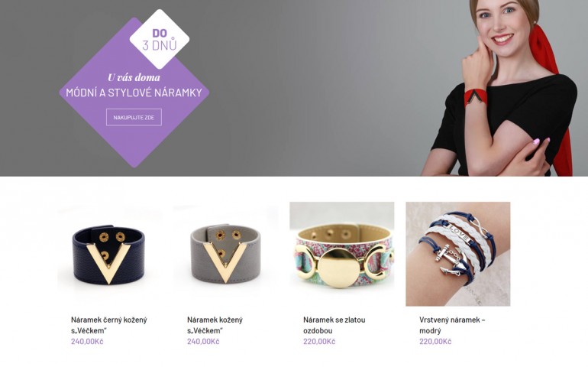Click the 240,00Kč price under grey bracelet
The width and height of the screenshot is (588, 367).
pos(203,342)
